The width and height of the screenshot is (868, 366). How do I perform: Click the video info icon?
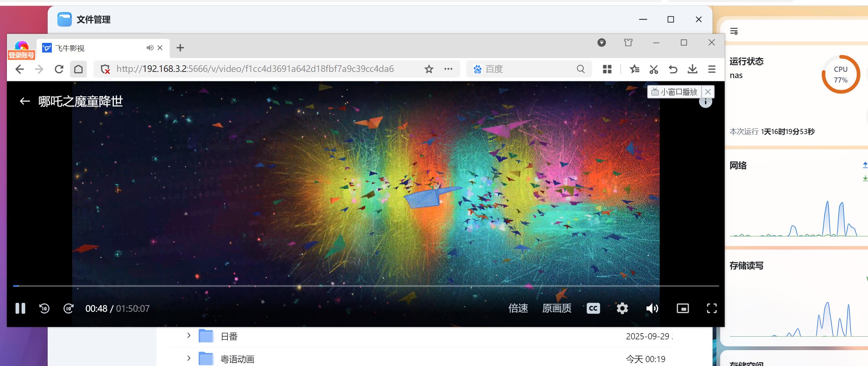pos(706,102)
